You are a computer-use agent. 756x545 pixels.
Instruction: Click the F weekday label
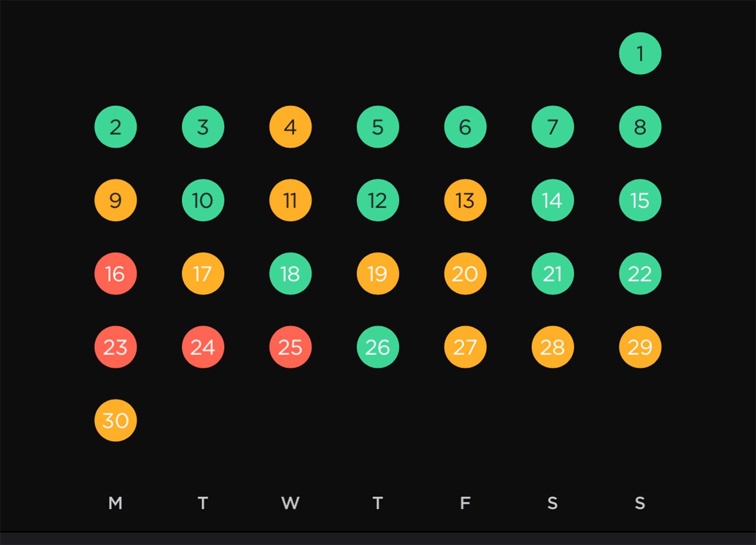(465, 503)
